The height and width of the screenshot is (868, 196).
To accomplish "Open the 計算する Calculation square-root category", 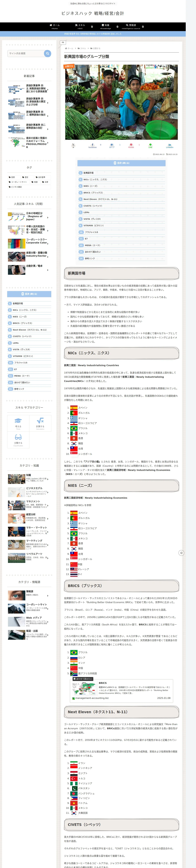I will (x=40, y=423).
